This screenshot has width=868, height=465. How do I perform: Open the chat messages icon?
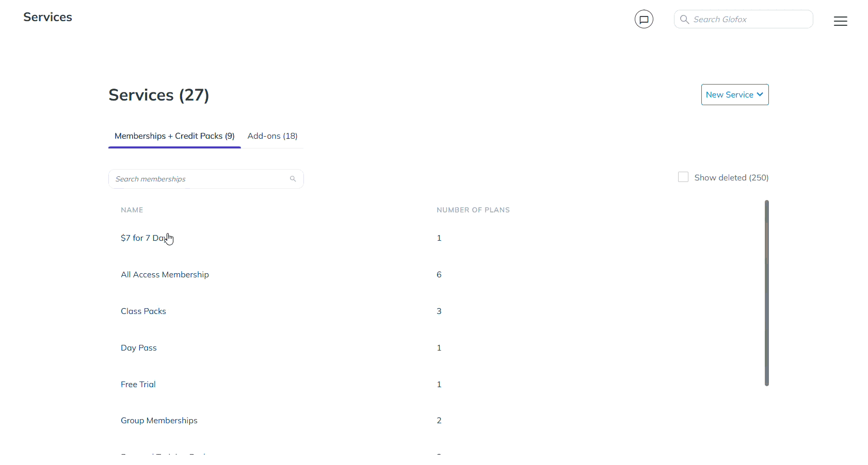(x=644, y=19)
